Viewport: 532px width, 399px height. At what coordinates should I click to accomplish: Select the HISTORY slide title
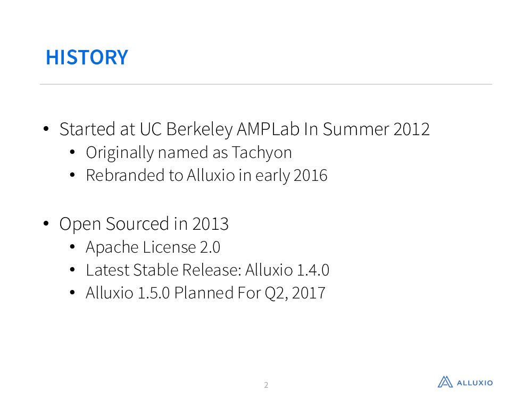(87, 57)
